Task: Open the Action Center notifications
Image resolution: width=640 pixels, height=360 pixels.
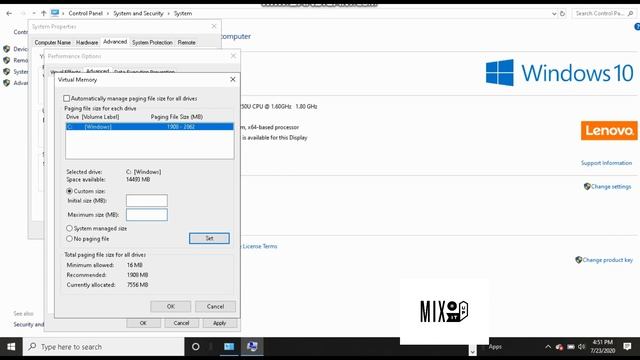Action: pyautogui.click(x=627, y=347)
